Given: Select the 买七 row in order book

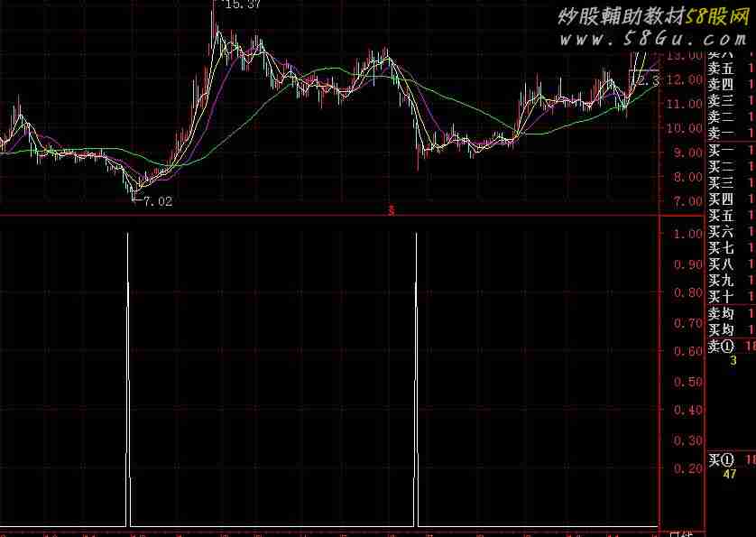Looking at the screenshot, I should pyautogui.click(x=731, y=248).
